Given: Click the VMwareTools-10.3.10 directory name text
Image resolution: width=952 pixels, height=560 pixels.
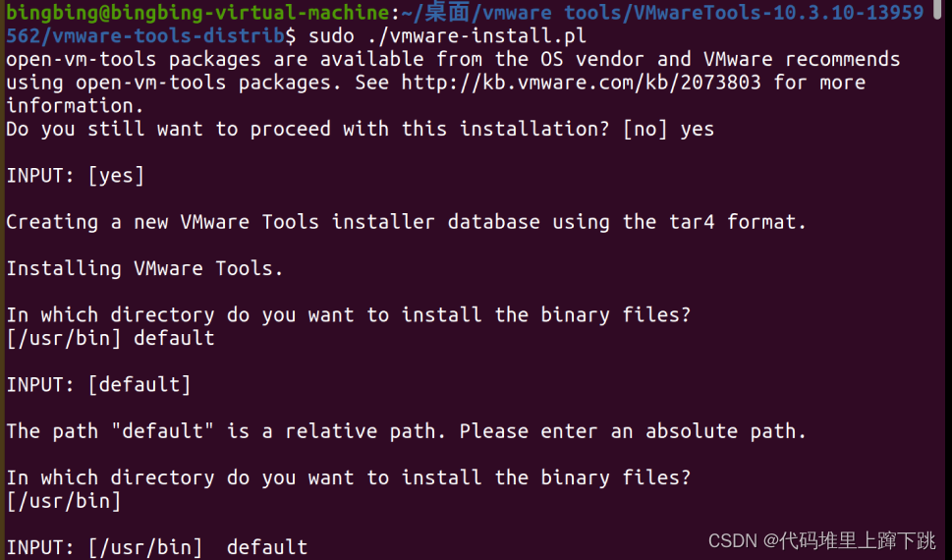Looking at the screenshot, I should pos(779,12).
